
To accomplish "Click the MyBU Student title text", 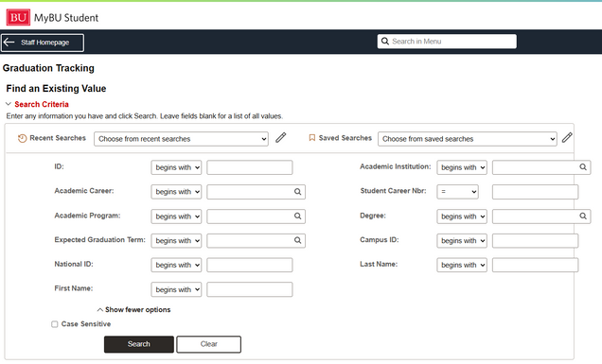I will pyautogui.click(x=66, y=18).
